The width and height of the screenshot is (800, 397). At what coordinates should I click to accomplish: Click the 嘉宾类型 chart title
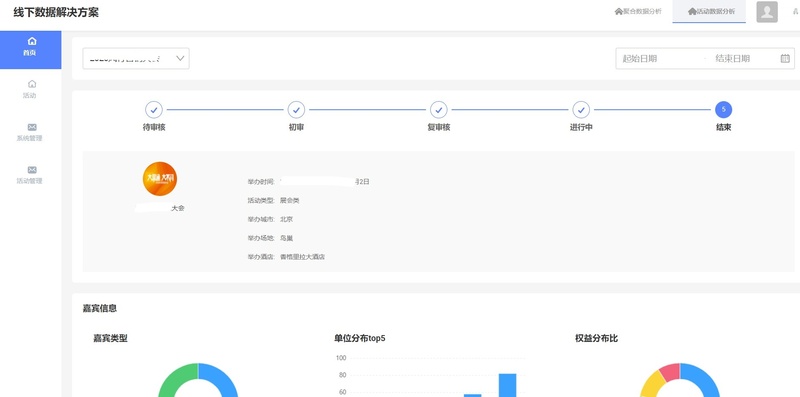(110, 338)
